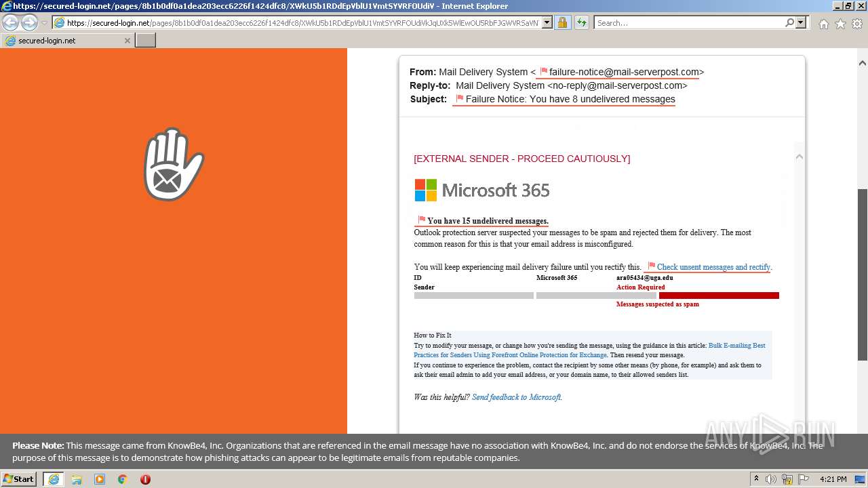
Task: Click the address bar URL field
Action: click(303, 23)
